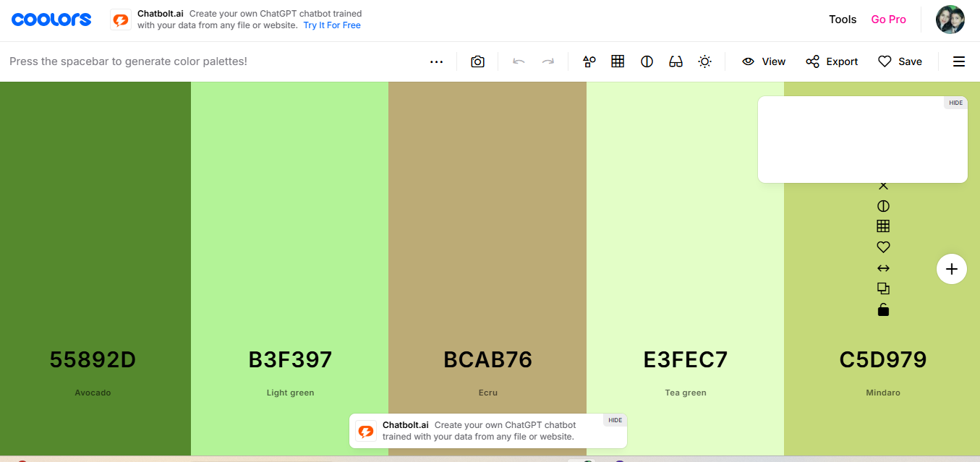
Task: Click the Export button
Action: (832, 61)
